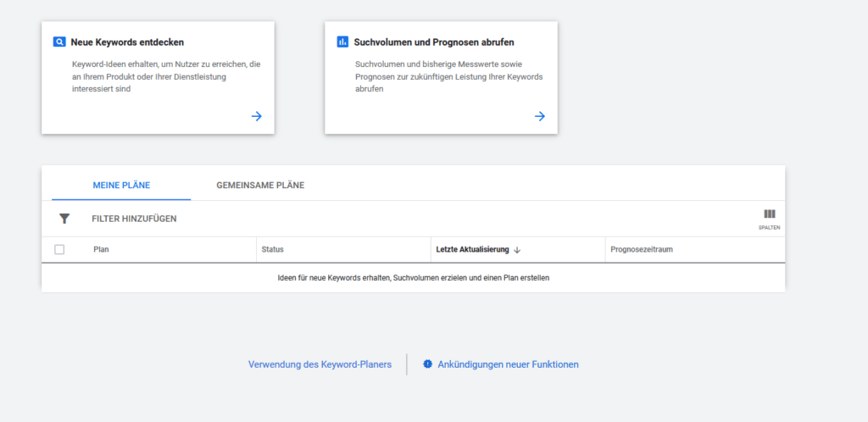Click the Plan column header
This screenshot has height=422, width=868.
[x=102, y=250]
